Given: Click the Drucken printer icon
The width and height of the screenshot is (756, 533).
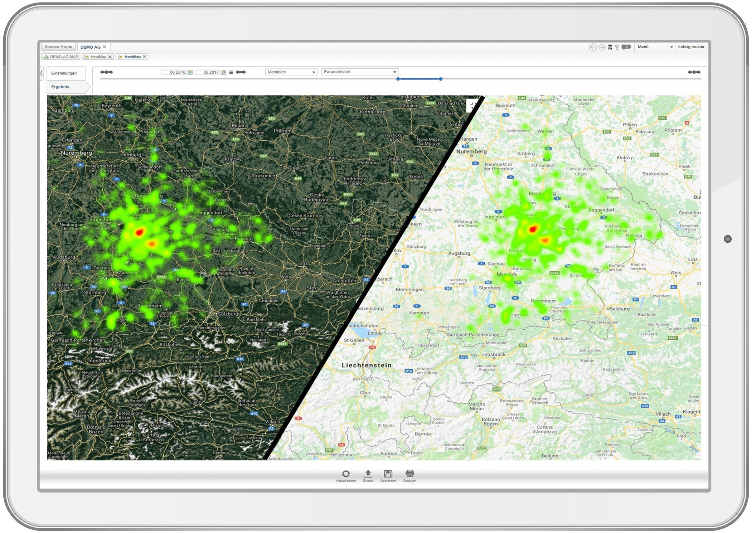Looking at the screenshot, I should (409, 474).
